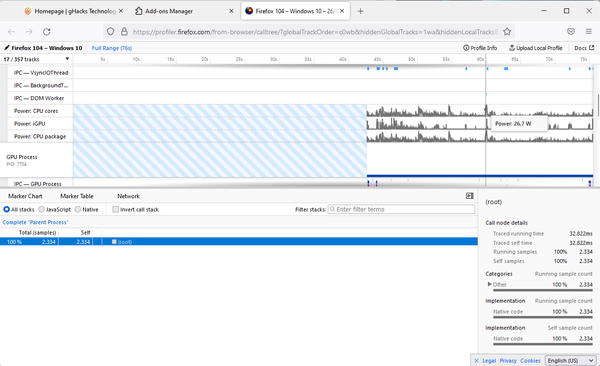Close the gHacks Homepage tab

pyautogui.click(x=121, y=11)
